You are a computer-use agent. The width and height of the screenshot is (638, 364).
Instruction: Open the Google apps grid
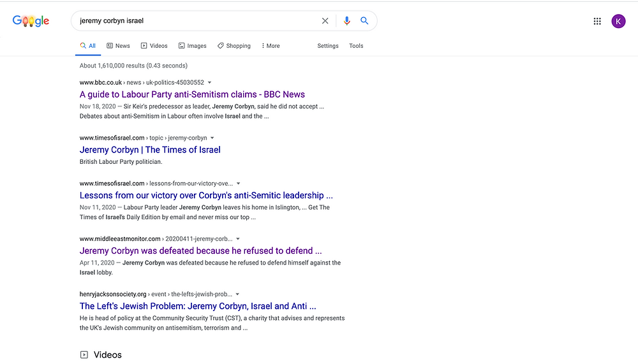pyautogui.click(x=597, y=21)
